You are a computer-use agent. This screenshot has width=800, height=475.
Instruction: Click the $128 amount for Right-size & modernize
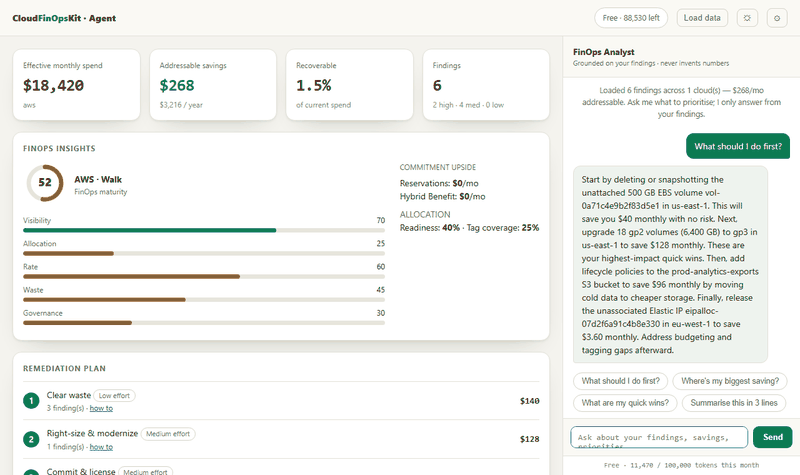(530, 439)
